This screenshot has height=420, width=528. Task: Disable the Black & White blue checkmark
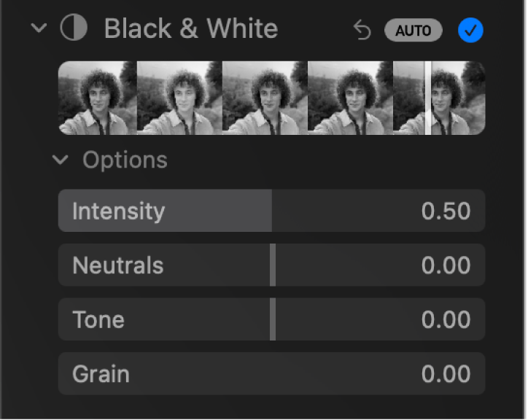470,31
